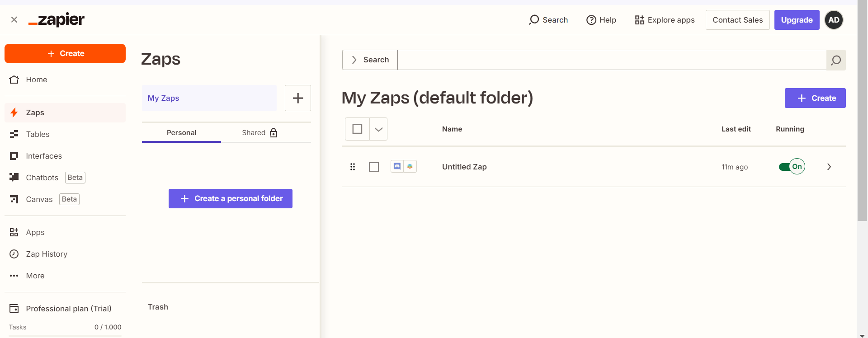The height and width of the screenshot is (338, 868).
Task: Click the Discord app icon on Untitled Zap
Action: [x=397, y=166]
